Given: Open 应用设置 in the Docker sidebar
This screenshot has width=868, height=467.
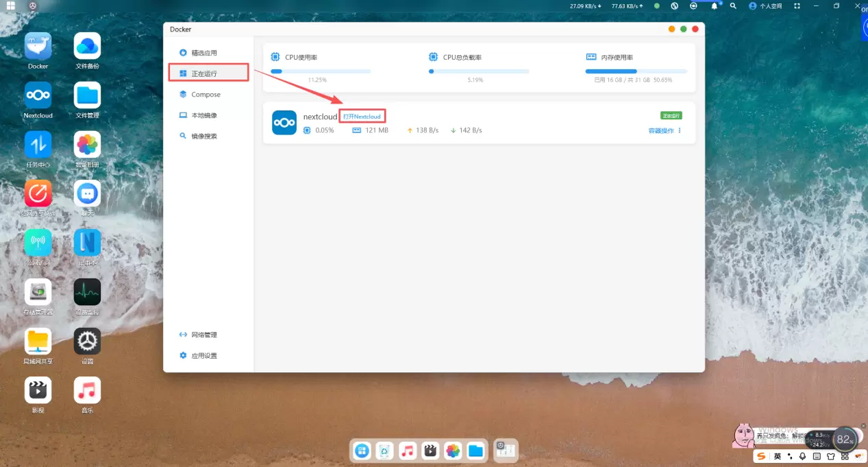Looking at the screenshot, I should [203, 355].
